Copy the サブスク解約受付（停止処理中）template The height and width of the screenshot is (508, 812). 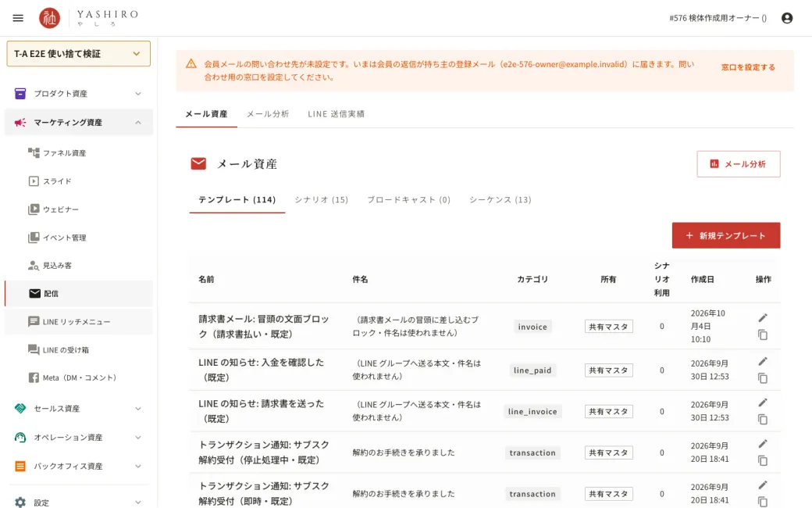763,460
